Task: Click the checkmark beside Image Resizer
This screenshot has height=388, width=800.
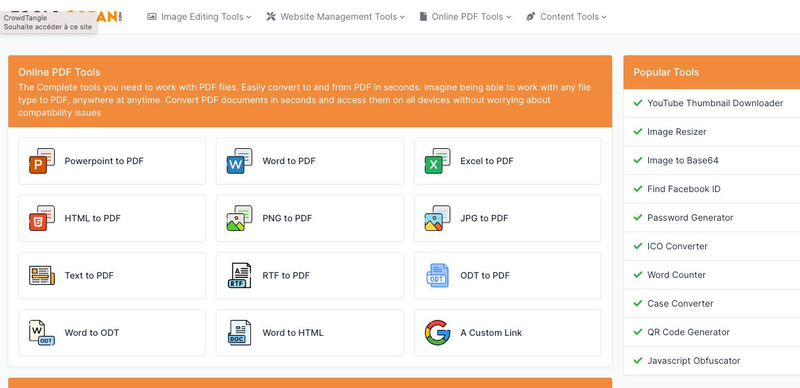Action: click(x=637, y=132)
